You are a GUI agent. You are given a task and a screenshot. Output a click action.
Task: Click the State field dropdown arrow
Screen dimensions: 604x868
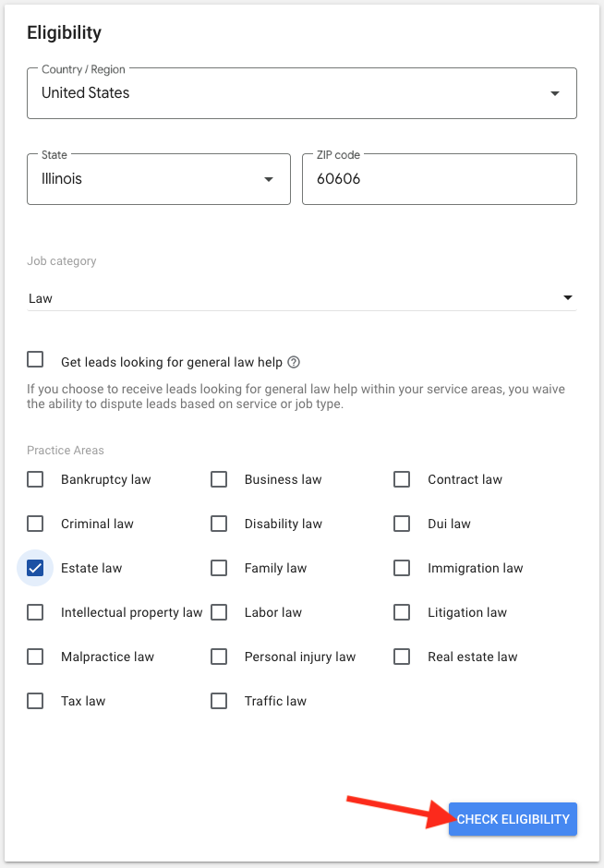(x=269, y=179)
